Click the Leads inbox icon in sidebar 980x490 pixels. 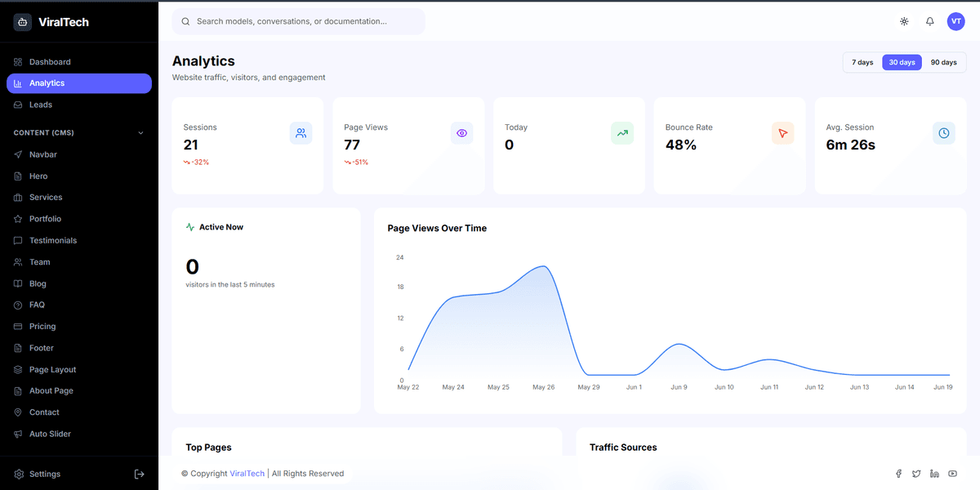tap(18, 105)
